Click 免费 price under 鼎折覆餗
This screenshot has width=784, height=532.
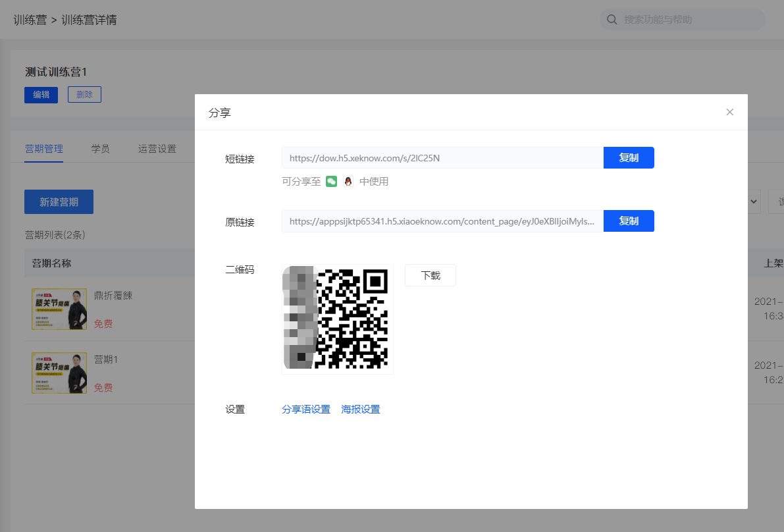click(x=103, y=324)
